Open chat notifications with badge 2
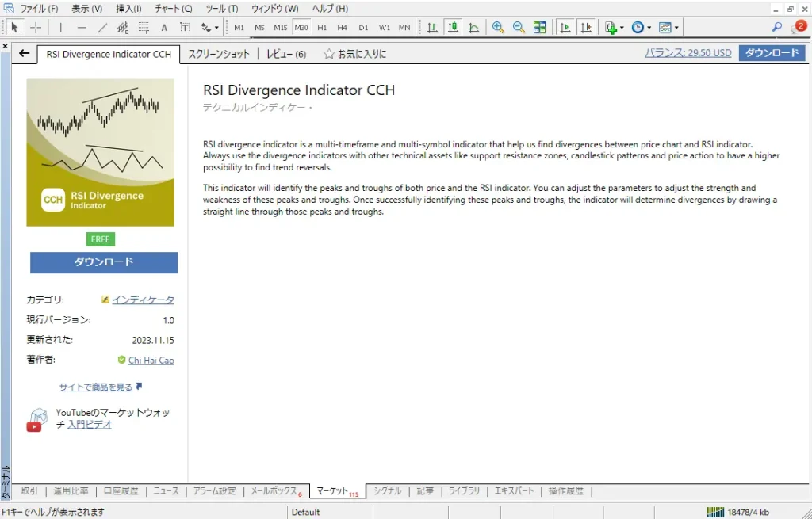812x519 pixels. pos(798,27)
